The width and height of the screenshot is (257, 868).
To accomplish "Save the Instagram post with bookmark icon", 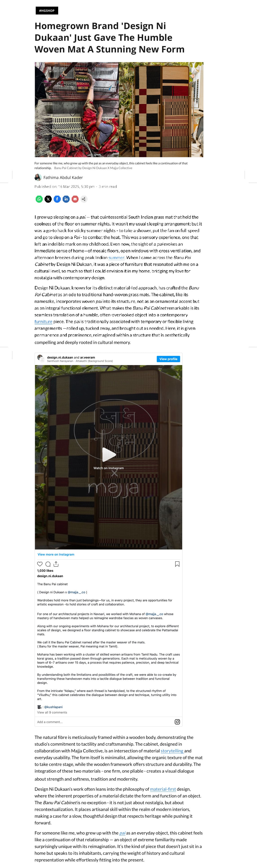I will pos(177,564).
